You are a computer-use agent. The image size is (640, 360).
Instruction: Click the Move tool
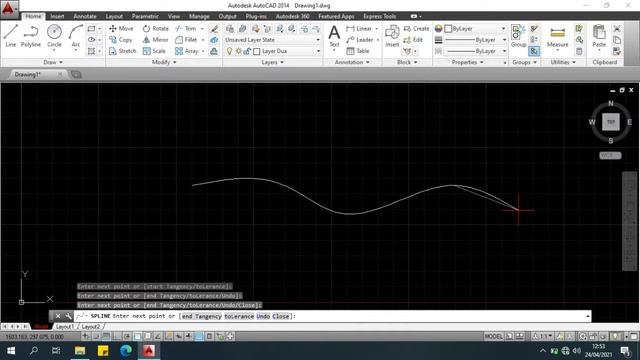pyautogui.click(x=121, y=29)
